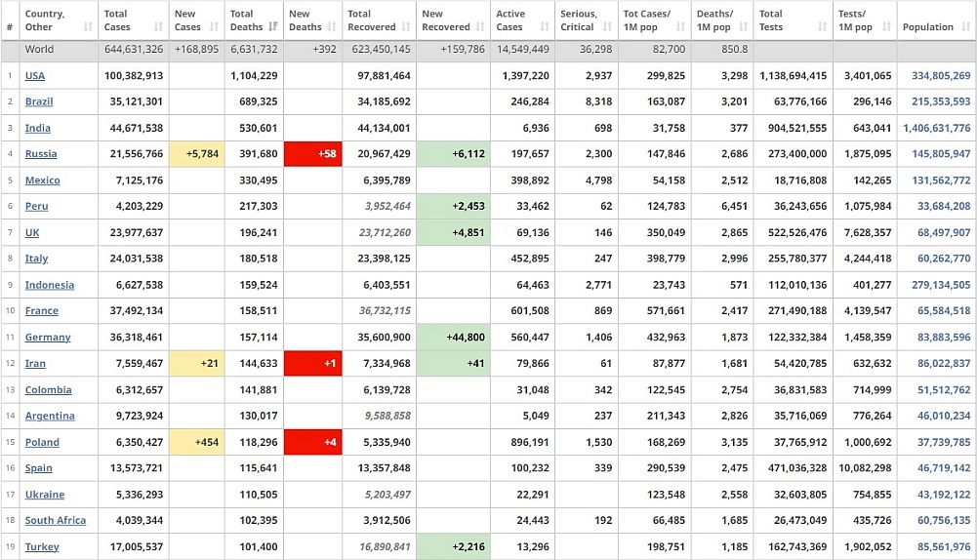The height and width of the screenshot is (560, 977).
Task: Open the Poland country link
Action: point(42,442)
